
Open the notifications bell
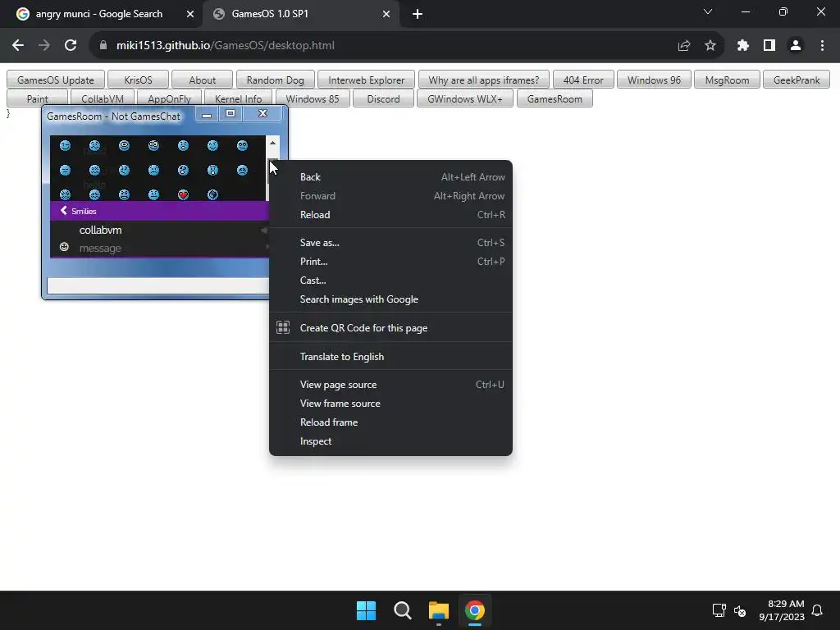tap(817, 610)
